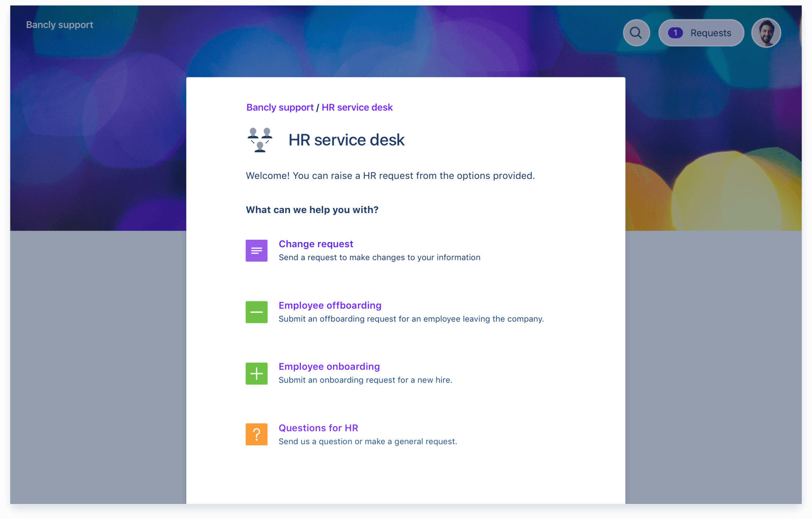Select the Change request option

point(316,244)
